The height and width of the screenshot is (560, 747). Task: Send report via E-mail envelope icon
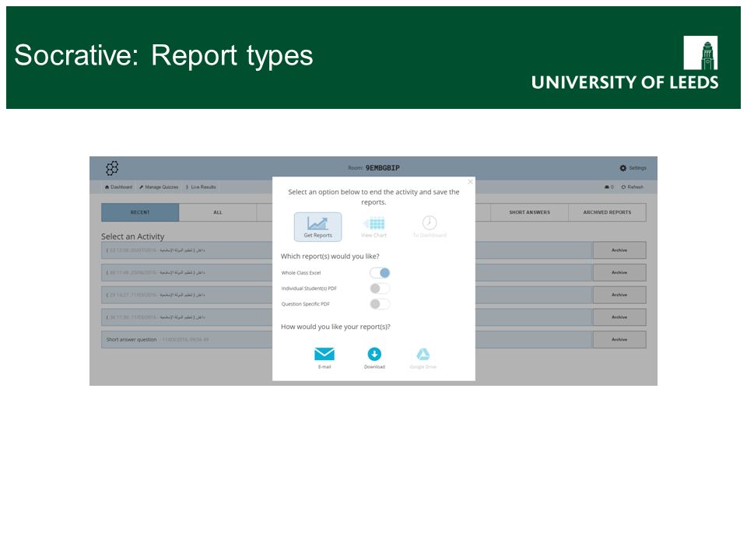point(324,354)
